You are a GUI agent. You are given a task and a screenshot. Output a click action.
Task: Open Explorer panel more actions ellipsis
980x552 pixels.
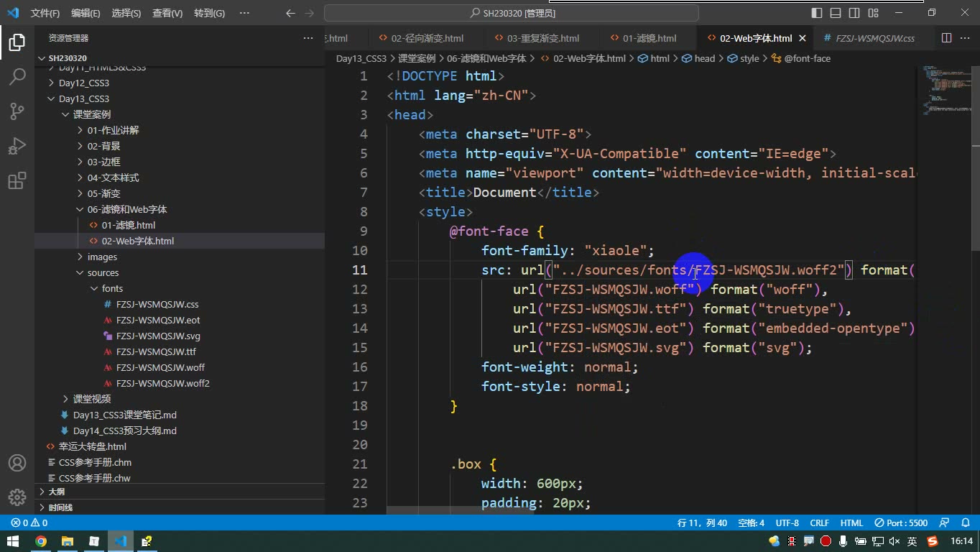point(308,38)
